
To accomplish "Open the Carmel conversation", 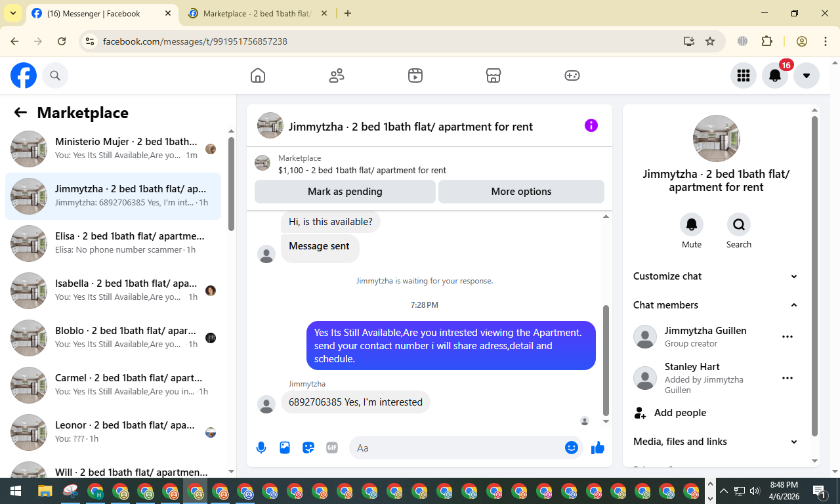I will (x=113, y=385).
